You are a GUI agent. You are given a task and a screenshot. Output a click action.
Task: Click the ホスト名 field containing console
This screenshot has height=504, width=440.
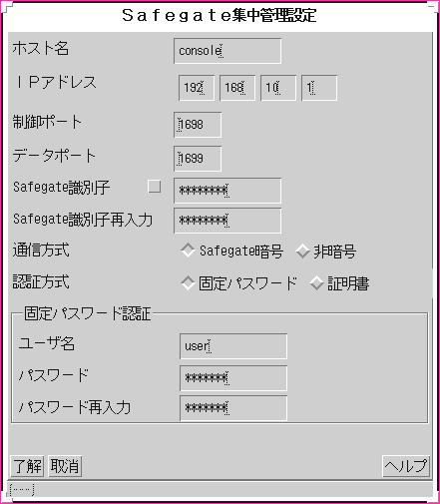pyautogui.click(x=227, y=51)
